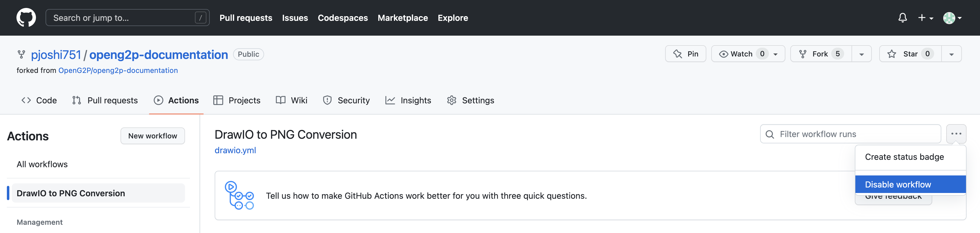Image resolution: width=980 pixels, height=233 pixels.
Task: Open Explore in top navigation
Action: (453, 18)
